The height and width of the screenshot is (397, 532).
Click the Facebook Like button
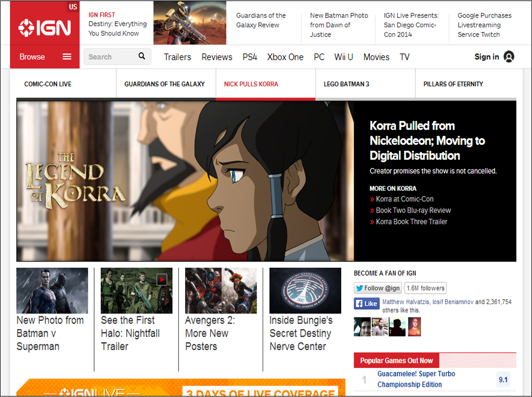367,303
